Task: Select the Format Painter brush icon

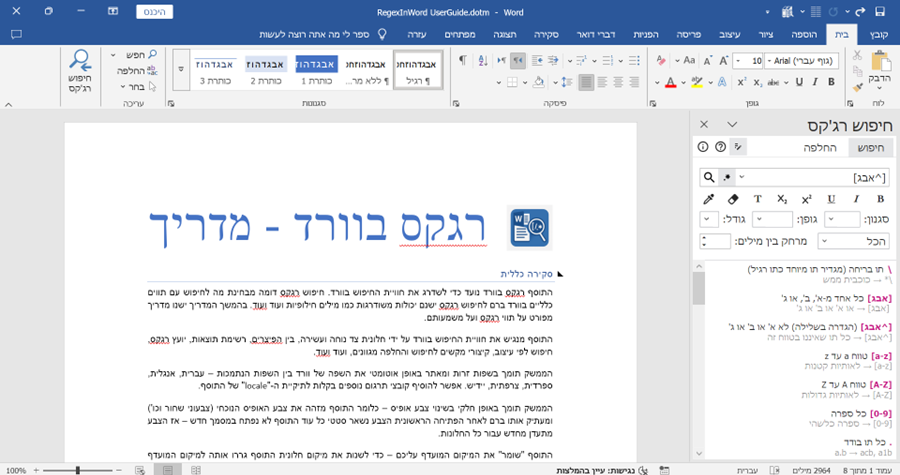Action: point(857,87)
